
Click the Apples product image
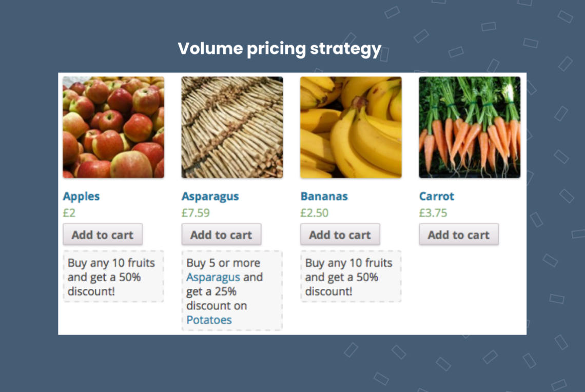click(113, 127)
